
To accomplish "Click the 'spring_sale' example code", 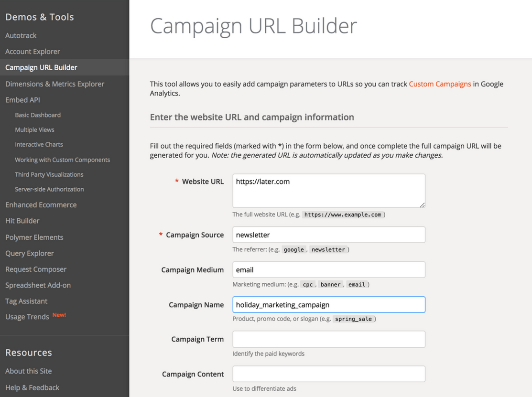I will (353, 319).
